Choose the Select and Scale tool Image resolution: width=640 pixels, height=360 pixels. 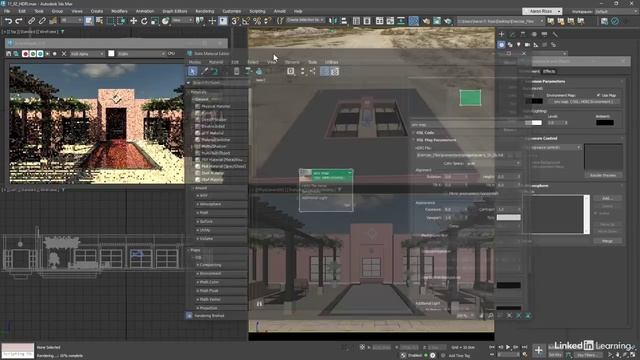(x=155, y=21)
